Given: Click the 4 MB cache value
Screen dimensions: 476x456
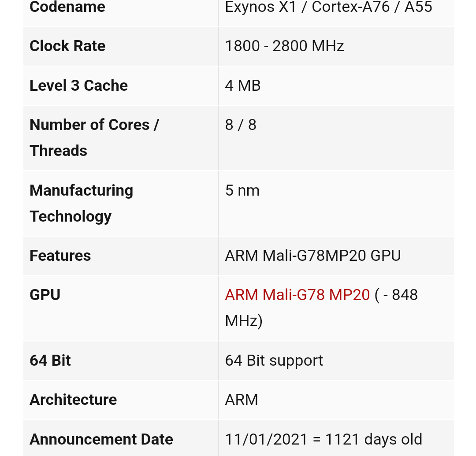Looking at the screenshot, I should [243, 85].
